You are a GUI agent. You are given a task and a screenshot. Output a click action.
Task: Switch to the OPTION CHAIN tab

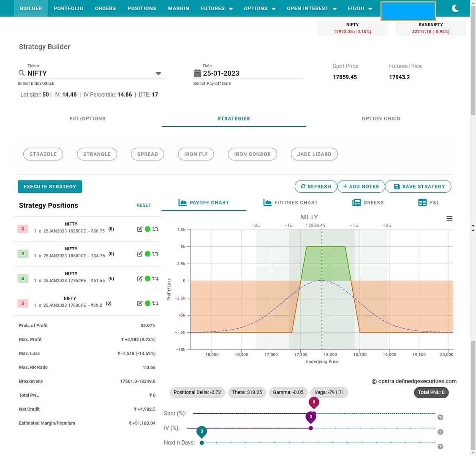coord(381,119)
